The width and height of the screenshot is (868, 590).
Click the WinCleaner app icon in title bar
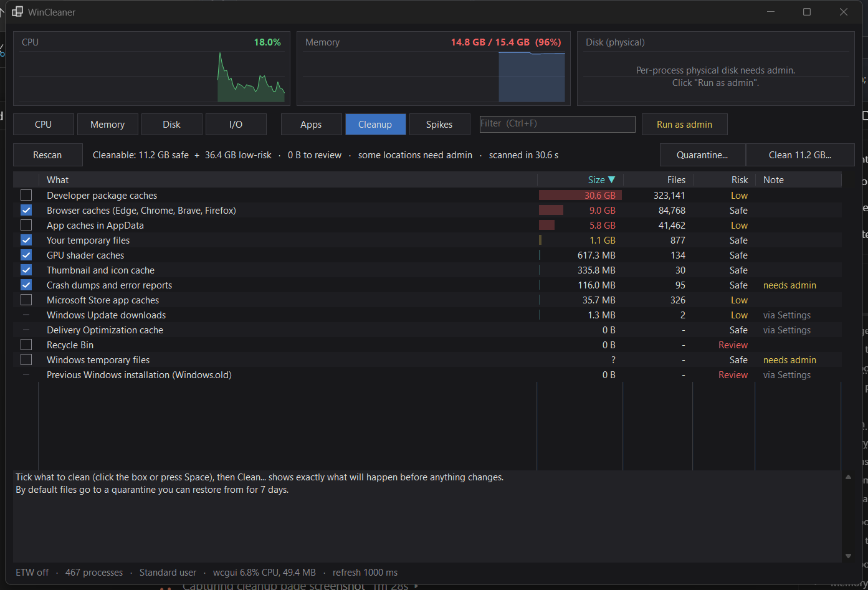17,12
